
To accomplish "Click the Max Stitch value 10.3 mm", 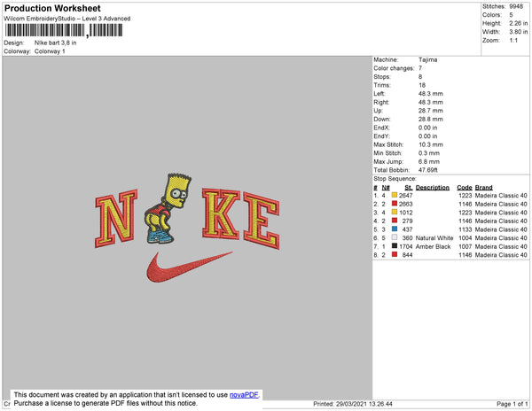I will pos(431,144).
